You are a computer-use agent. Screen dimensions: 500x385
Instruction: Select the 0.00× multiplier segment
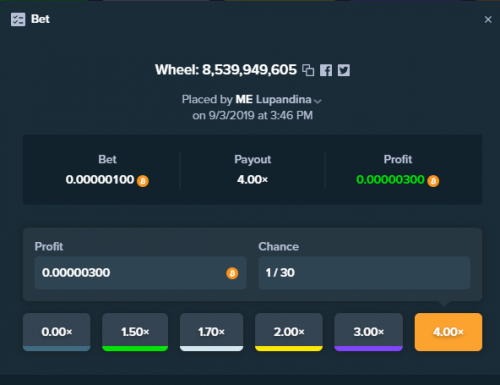57,332
